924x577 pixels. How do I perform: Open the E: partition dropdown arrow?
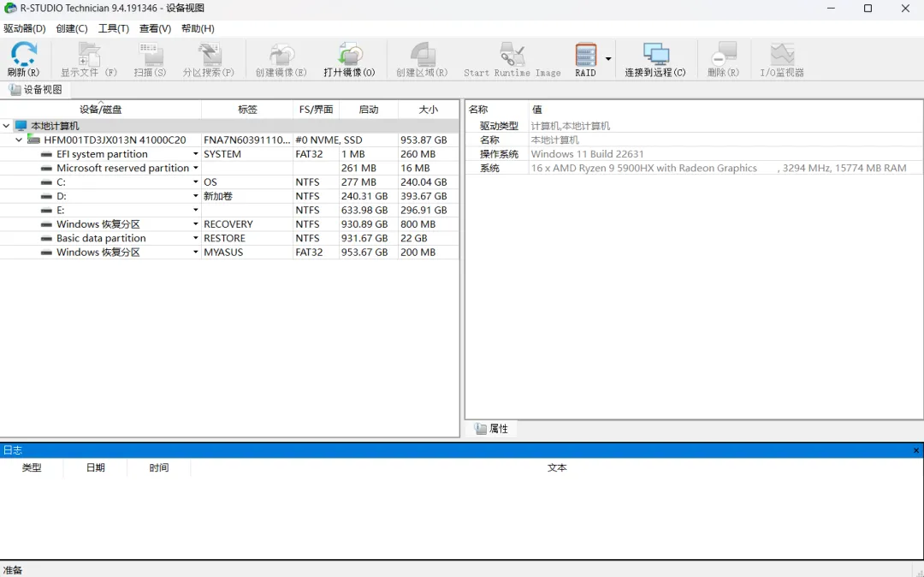tap(195, 211)
